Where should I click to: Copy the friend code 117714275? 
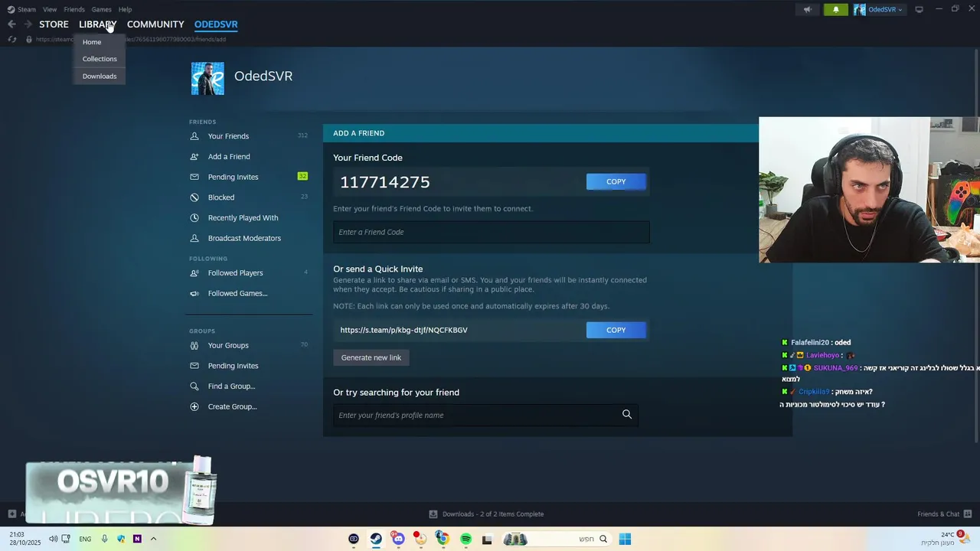[x=616, y=181]
